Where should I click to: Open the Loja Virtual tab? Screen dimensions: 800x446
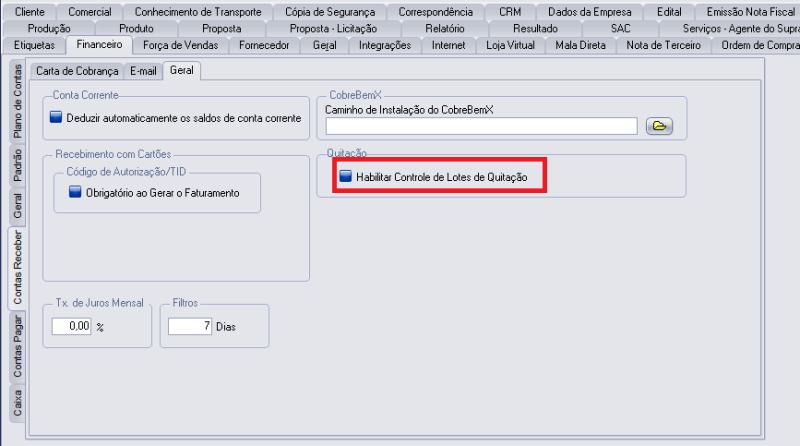pyautogui.click(x=510, y=45)
